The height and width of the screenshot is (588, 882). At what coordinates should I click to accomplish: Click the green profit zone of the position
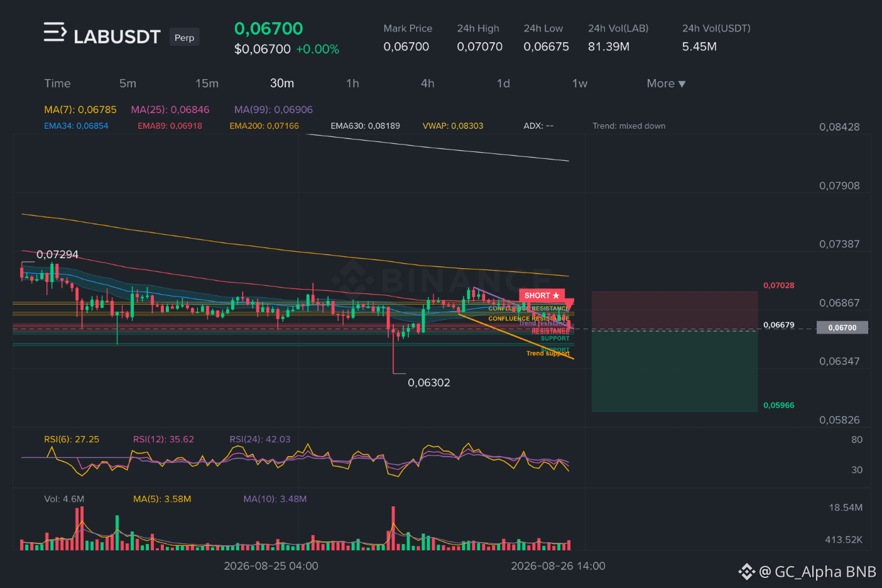(x=674, y=371)
